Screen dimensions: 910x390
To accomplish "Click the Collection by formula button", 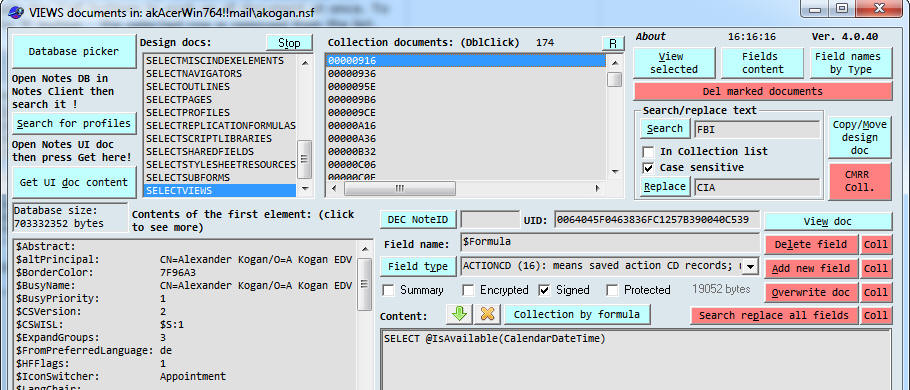I will click(x=577, y=315).
